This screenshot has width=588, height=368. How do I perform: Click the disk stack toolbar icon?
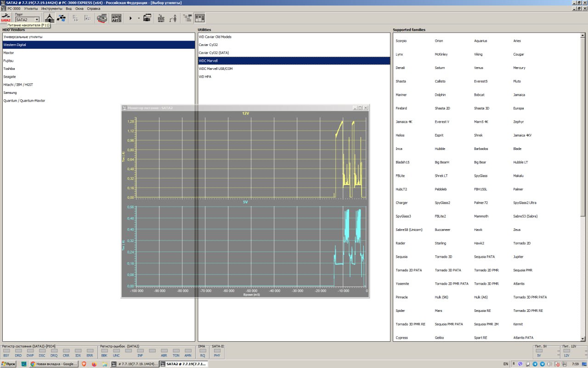click(x=102, y=18)
